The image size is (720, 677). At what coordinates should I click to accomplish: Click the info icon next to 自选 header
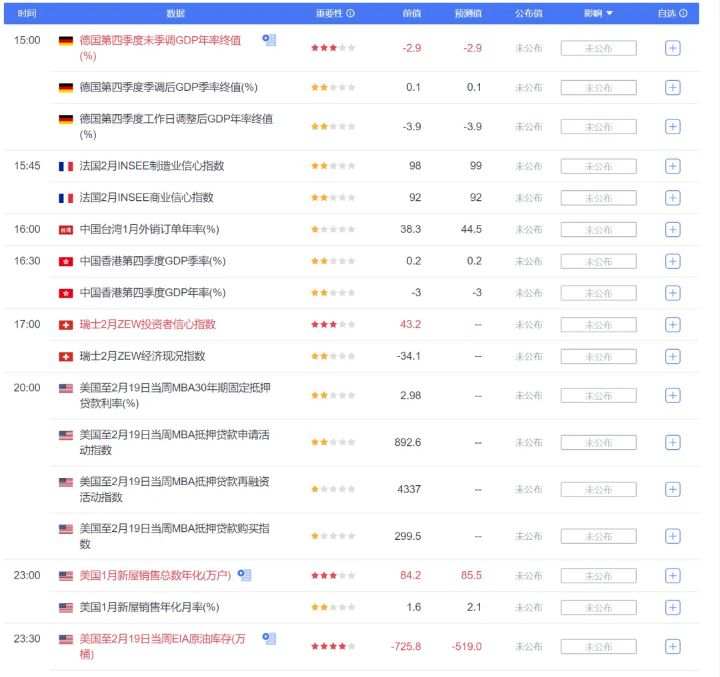[683, 13]
